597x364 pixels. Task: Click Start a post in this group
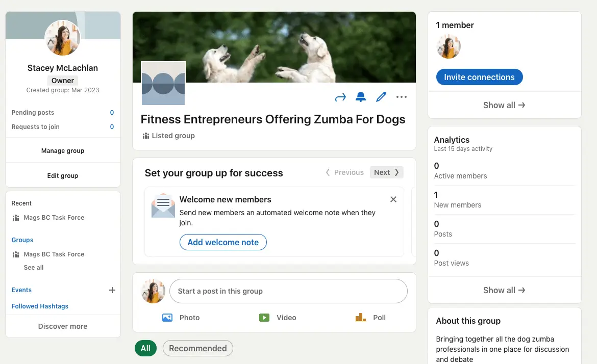[x=288, y=291]
